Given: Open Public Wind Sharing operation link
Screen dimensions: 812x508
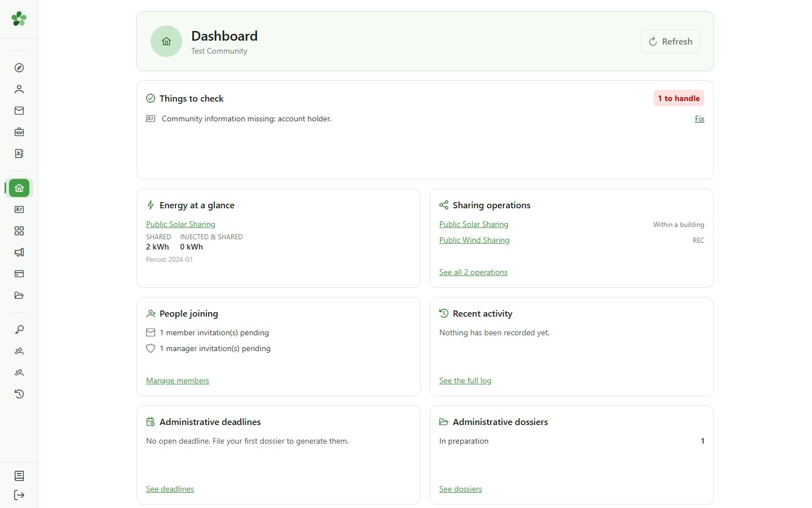Looking at the screenshot, I should click(474, 240).
